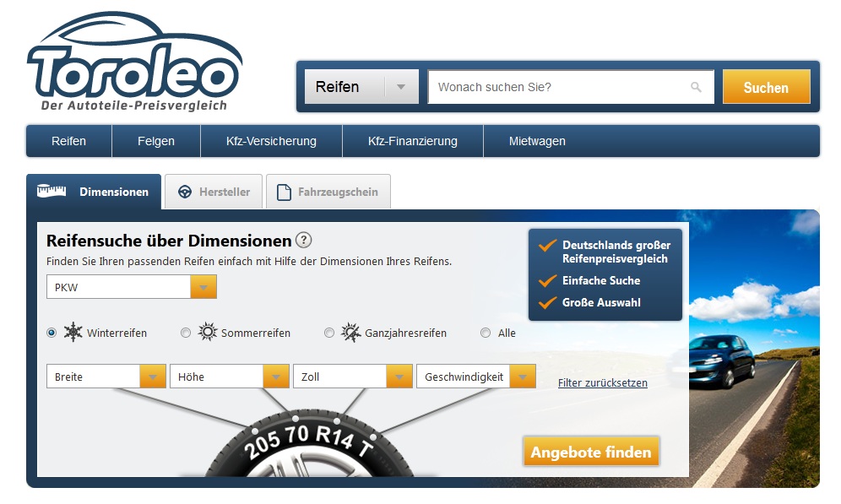Open the Reifen category dropdown in search bar

coord(361,86)
